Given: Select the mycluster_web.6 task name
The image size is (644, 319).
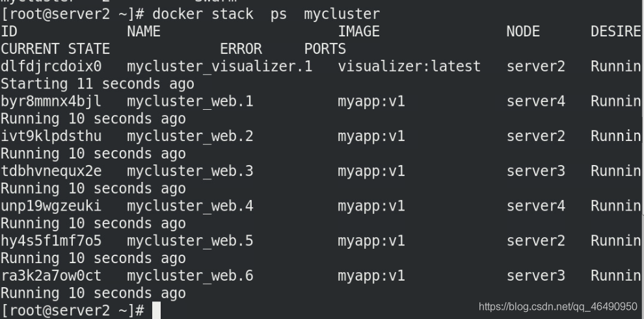Looking at the screenshot, I should [190, 275].
